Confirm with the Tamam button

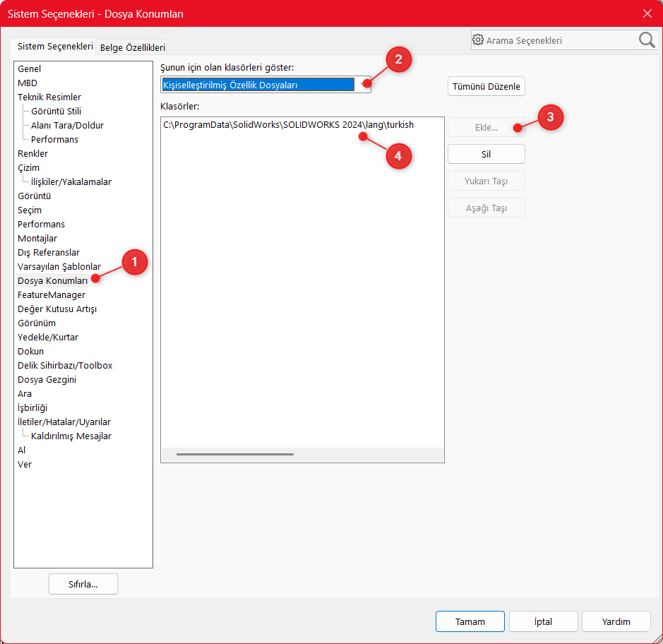pos(470,621)
